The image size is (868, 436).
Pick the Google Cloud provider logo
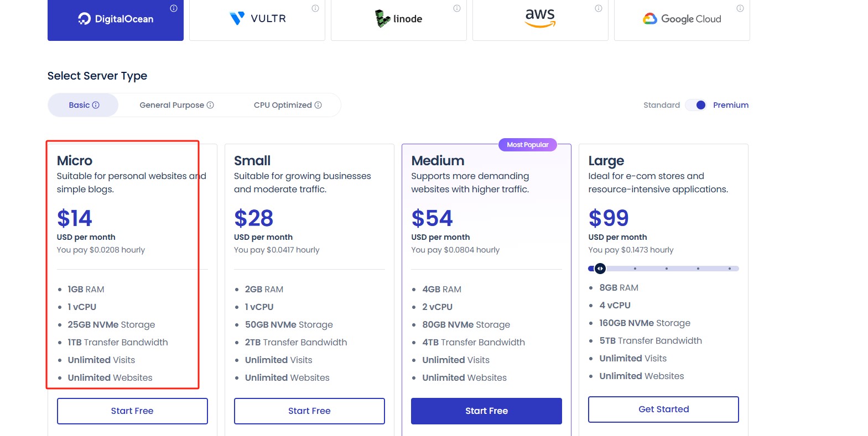tap(682, 19)
